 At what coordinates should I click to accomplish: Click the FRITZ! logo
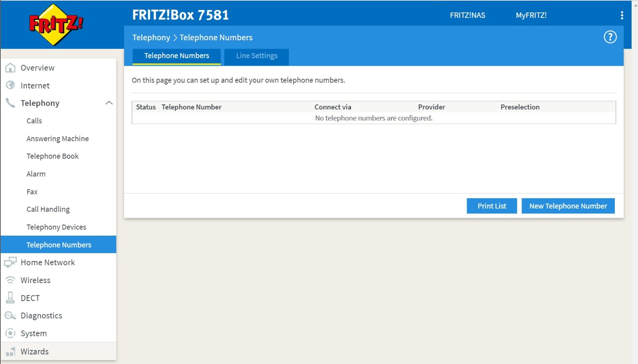(x=56, y=25)
